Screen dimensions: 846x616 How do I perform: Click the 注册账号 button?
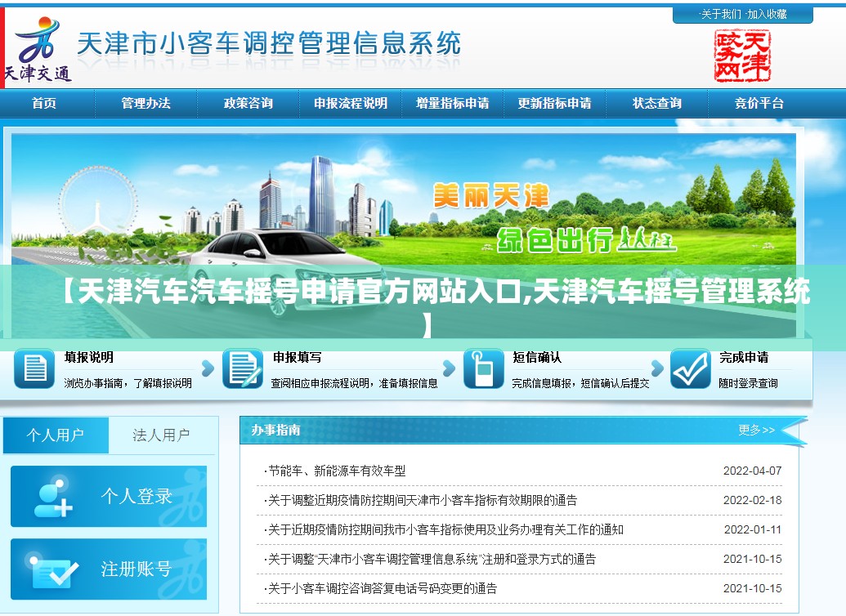109,569
